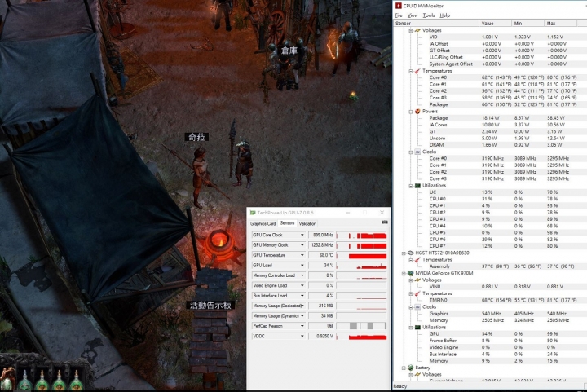Open the GPU Memory Clock sensor dropdown

click(302, 245)
